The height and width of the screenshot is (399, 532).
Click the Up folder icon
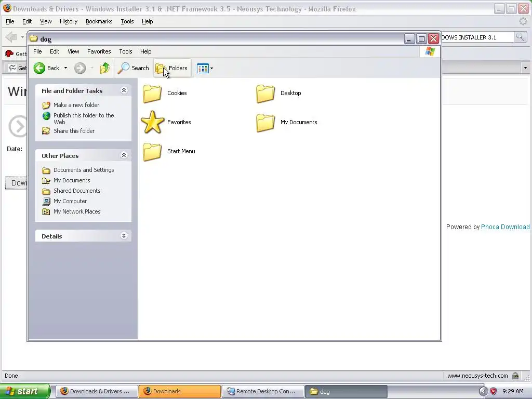(105, 68)
